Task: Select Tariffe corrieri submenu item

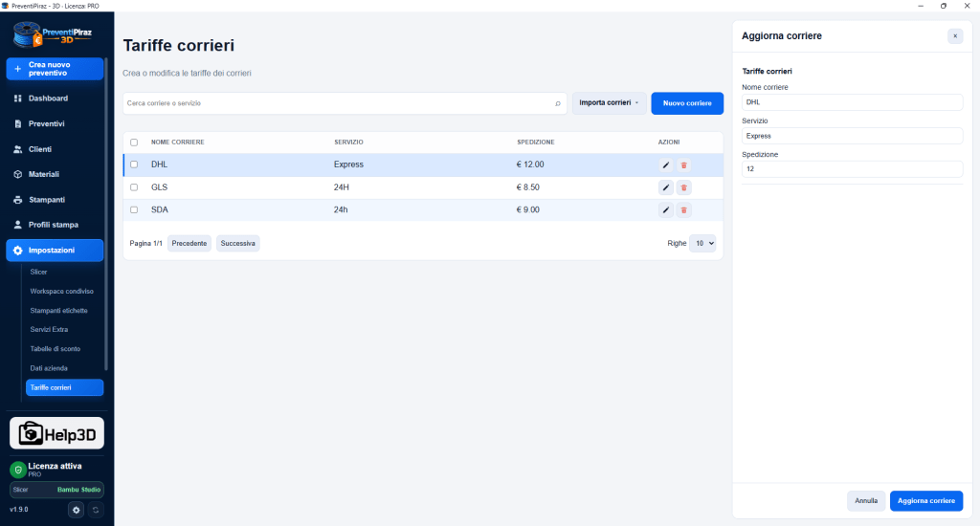Action: (64, 387)
